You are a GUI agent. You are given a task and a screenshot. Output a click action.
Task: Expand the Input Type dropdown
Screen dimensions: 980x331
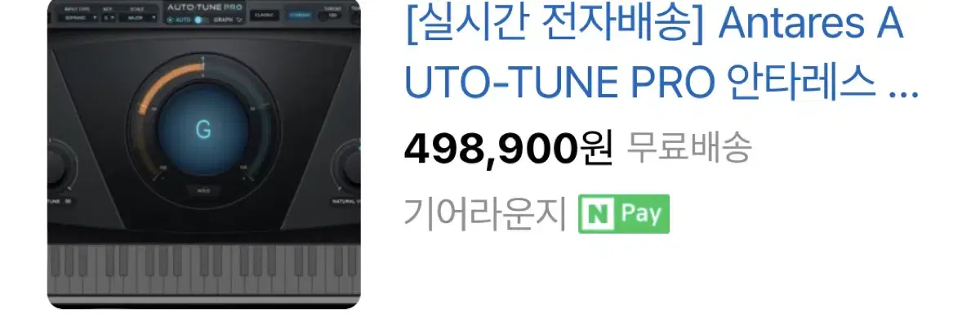(x=79, y=17)
